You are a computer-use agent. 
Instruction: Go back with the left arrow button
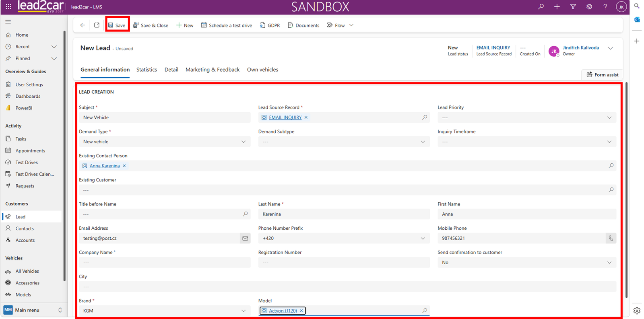click(83, 25)
